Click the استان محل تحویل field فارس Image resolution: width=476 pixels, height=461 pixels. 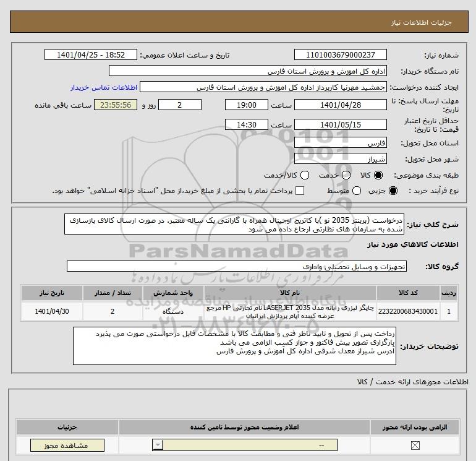[x=340, y=142]
